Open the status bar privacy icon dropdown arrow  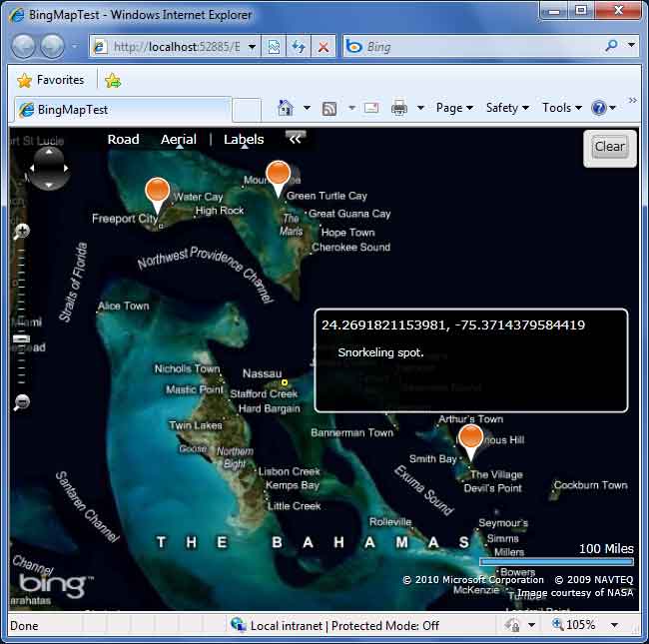(x=532, y=625)
